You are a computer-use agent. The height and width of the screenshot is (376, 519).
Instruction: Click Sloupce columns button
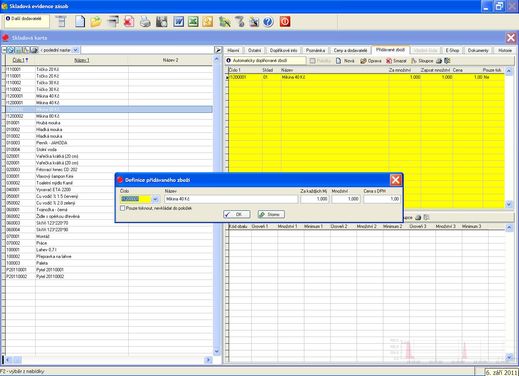click(422, 61)
